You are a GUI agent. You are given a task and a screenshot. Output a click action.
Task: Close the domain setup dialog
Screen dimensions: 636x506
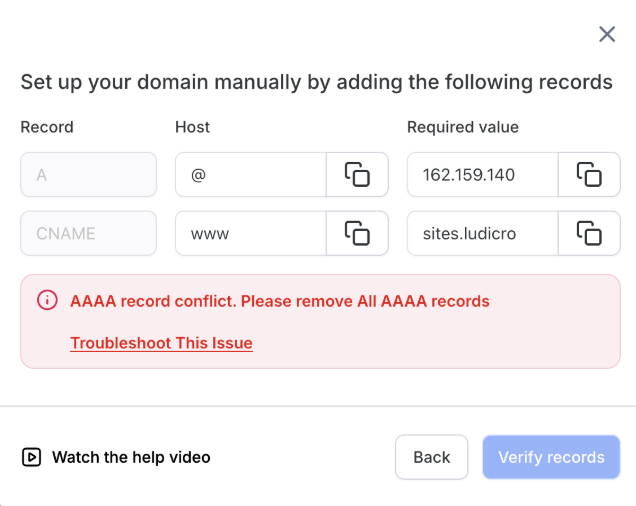(x=607, y=34)
